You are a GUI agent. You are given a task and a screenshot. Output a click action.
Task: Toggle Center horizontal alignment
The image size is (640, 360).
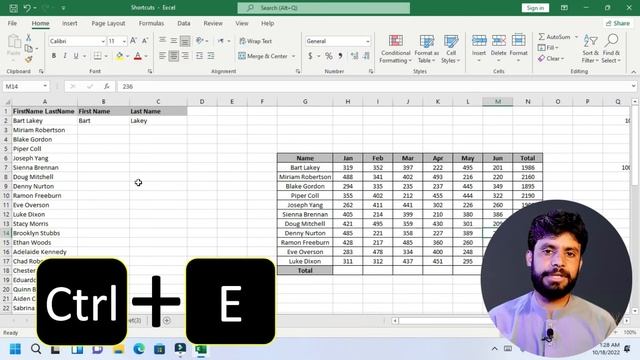tap(173, 56)
